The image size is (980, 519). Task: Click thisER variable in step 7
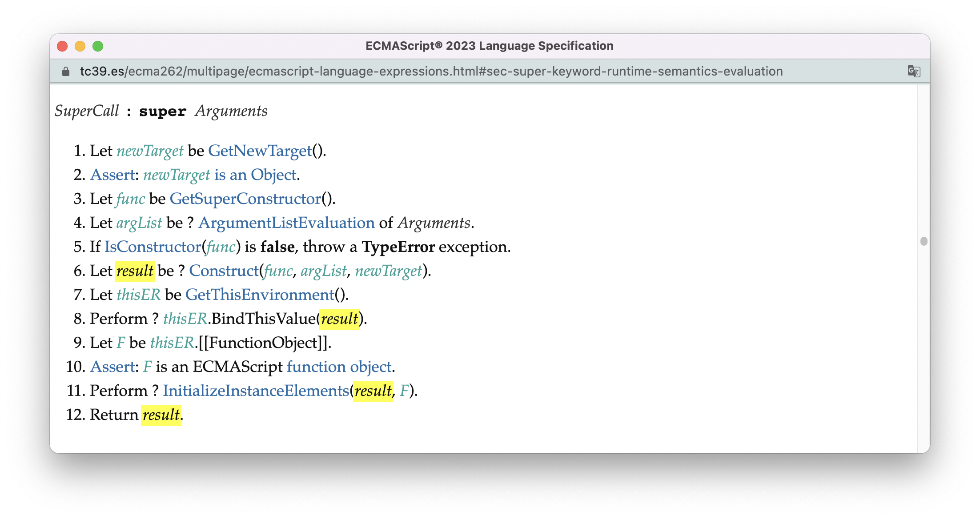pyautogui.click(x=139, y=295)
